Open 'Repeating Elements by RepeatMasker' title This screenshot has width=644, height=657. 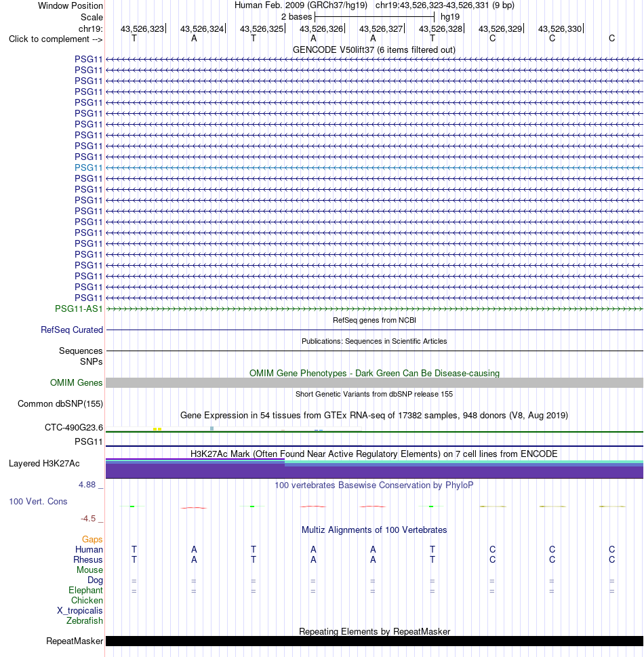point(374,631)
